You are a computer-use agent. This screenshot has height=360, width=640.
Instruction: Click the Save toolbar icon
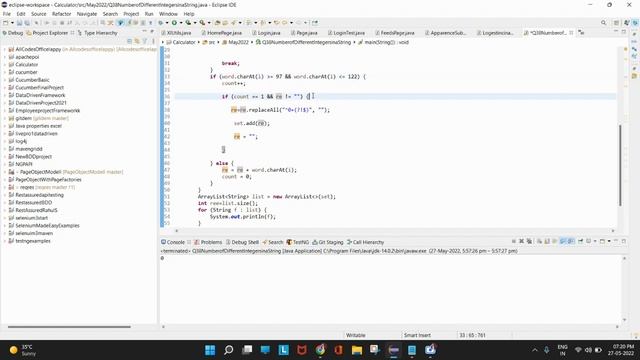pyautogui.click(x=19, y=23)
